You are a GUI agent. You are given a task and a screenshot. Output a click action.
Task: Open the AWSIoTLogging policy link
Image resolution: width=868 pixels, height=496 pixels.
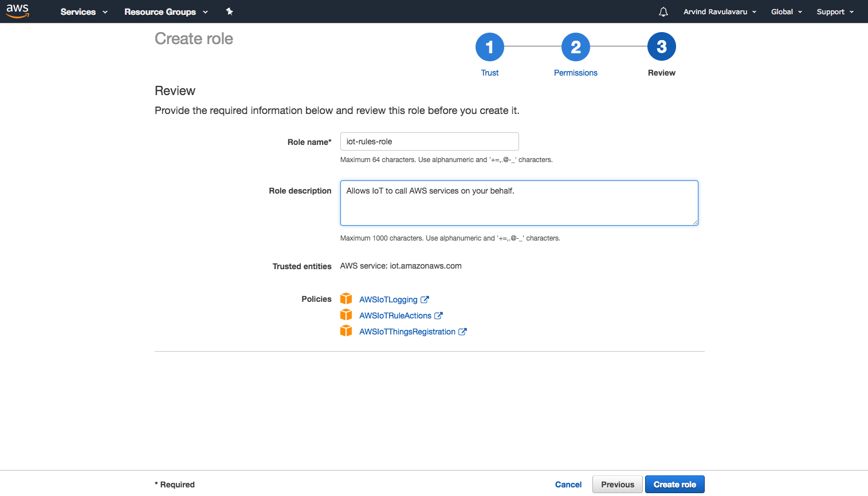coord(388,300)
